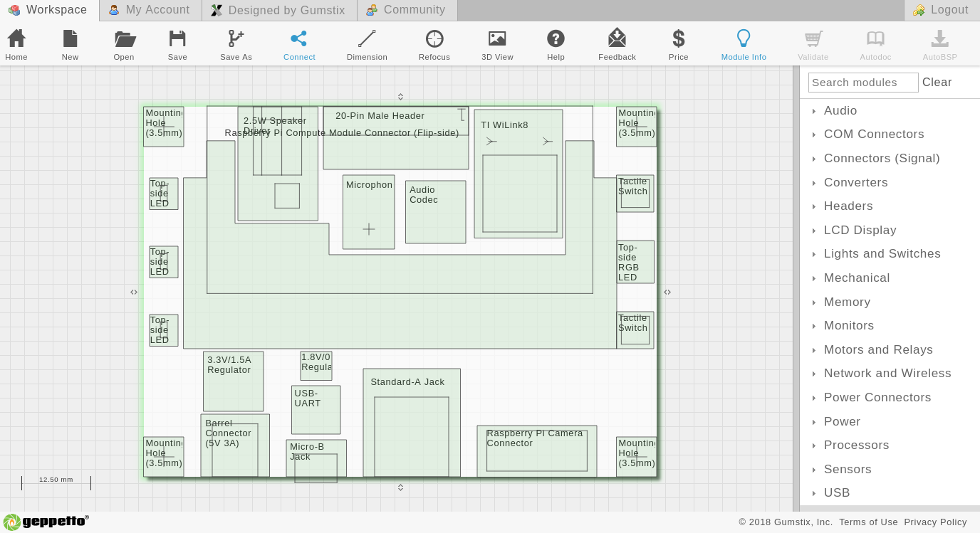
Task: Select Raspberry Pi Camera Connector module
Action: click(537, 451)
